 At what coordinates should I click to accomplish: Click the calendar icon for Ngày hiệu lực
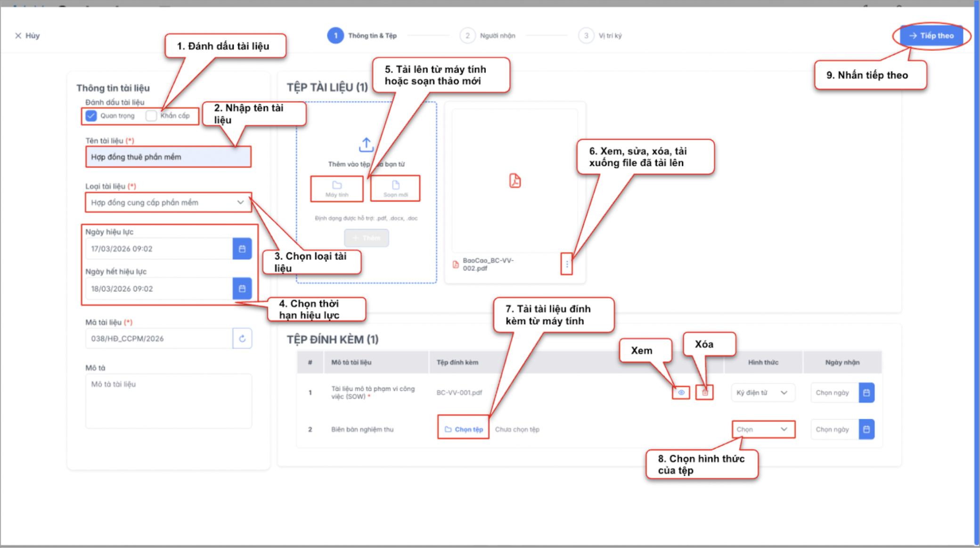242,249
